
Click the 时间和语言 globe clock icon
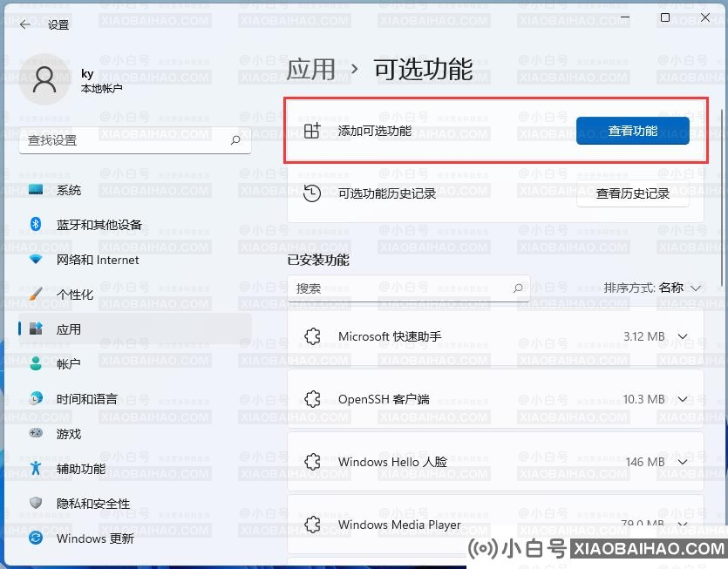36,398
